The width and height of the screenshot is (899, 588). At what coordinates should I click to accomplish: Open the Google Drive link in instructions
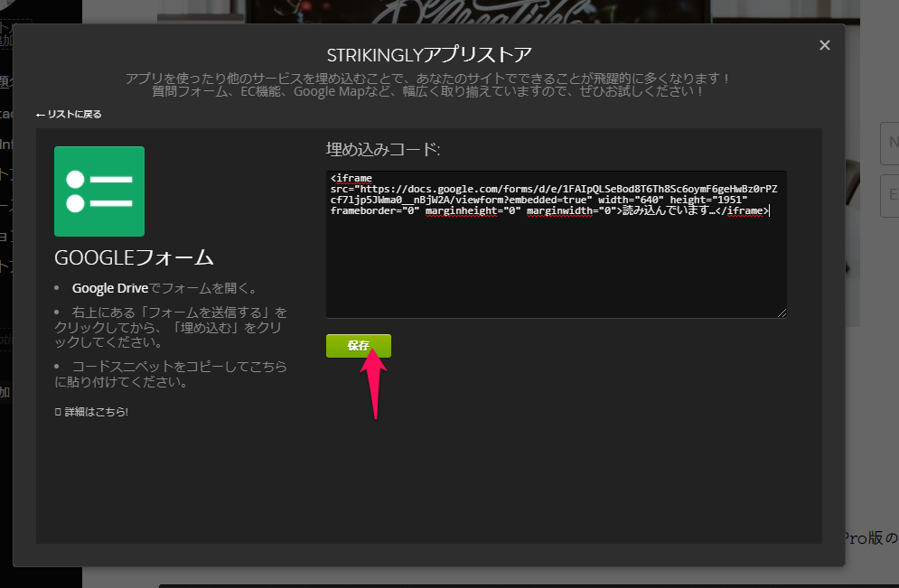(x=110, y=288)
